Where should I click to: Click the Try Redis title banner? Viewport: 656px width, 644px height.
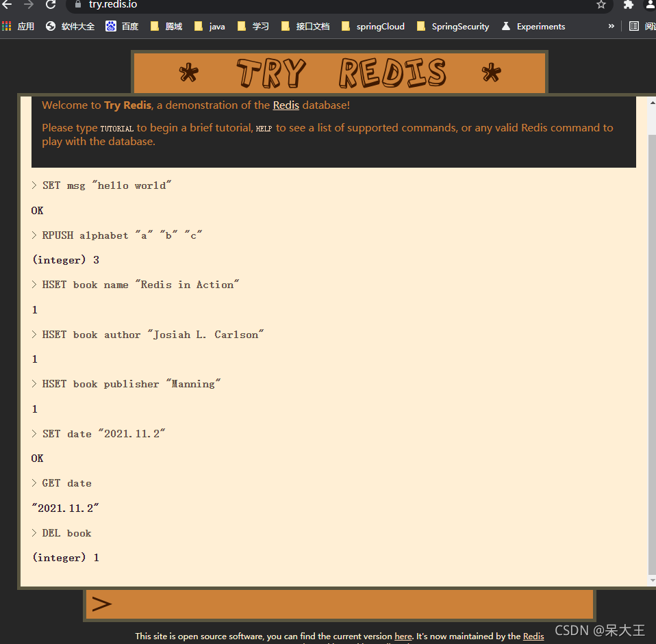click(x=339, y=73)
